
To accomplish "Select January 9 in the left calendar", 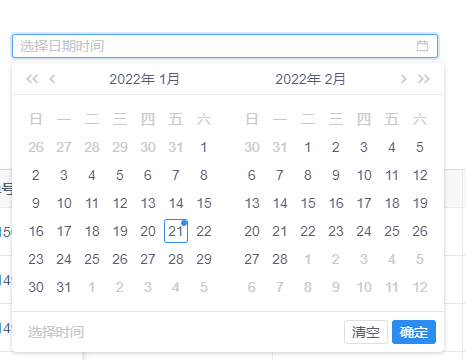I will pos(36,203).
